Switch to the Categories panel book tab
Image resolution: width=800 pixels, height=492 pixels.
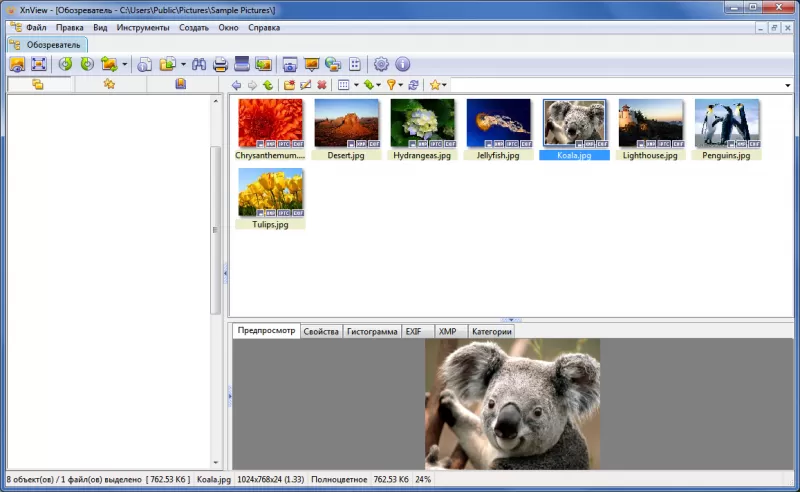181,84
